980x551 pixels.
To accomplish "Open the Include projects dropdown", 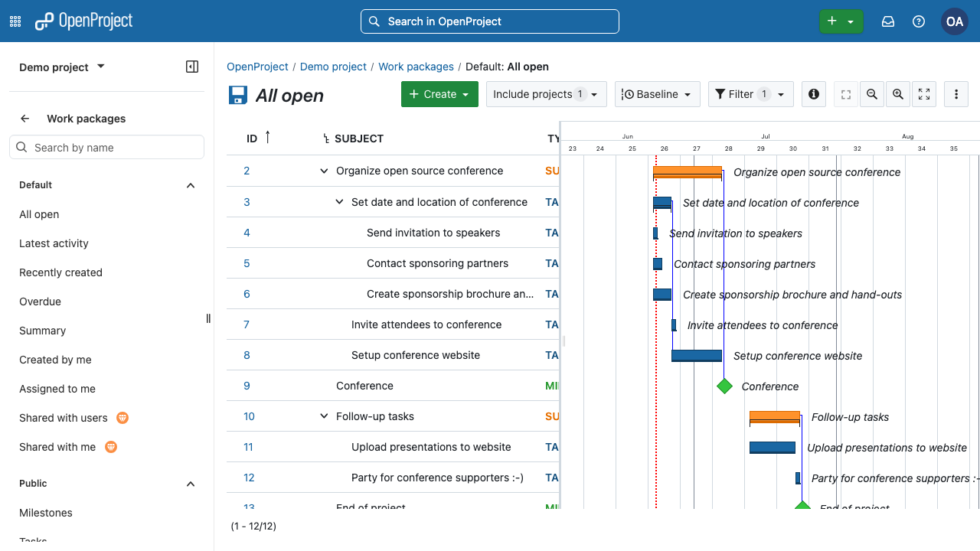I will coord(547,94).
